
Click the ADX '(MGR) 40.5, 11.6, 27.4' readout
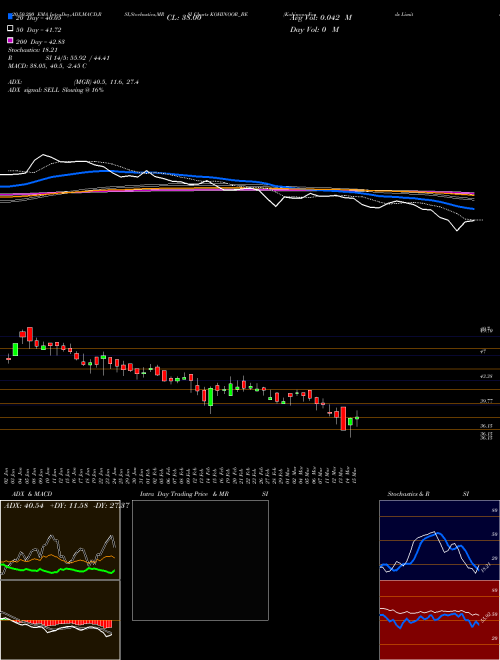pyautogui.click(x=106, y=82)
